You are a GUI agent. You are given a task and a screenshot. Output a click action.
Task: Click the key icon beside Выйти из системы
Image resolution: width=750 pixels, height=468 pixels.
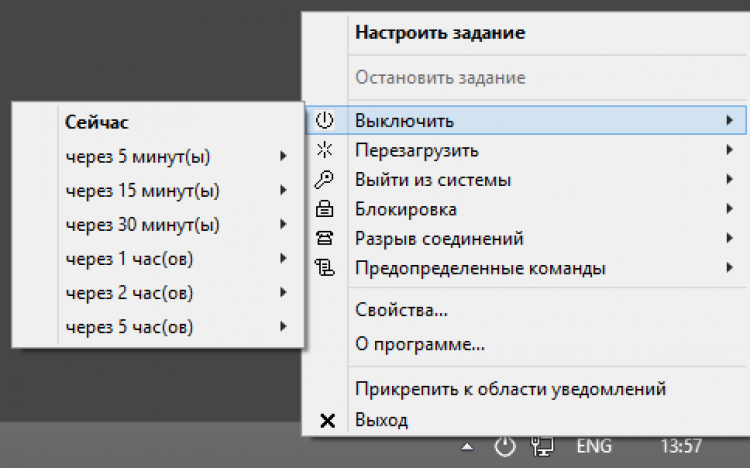(324, 180)
